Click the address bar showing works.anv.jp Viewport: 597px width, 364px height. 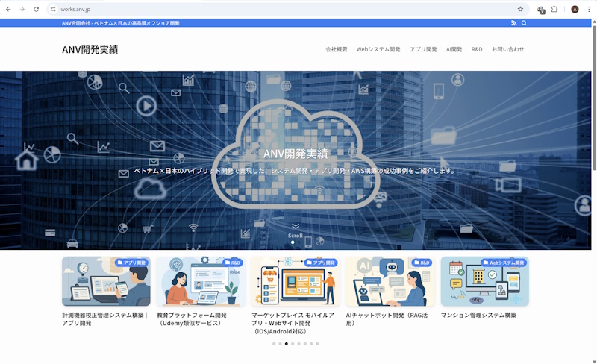pos(284,9)
